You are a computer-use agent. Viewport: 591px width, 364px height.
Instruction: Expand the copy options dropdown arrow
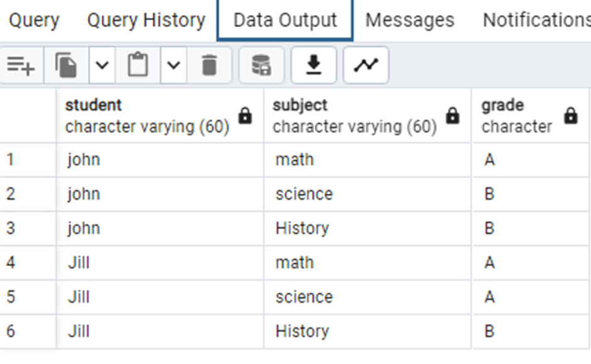(102, 65)
